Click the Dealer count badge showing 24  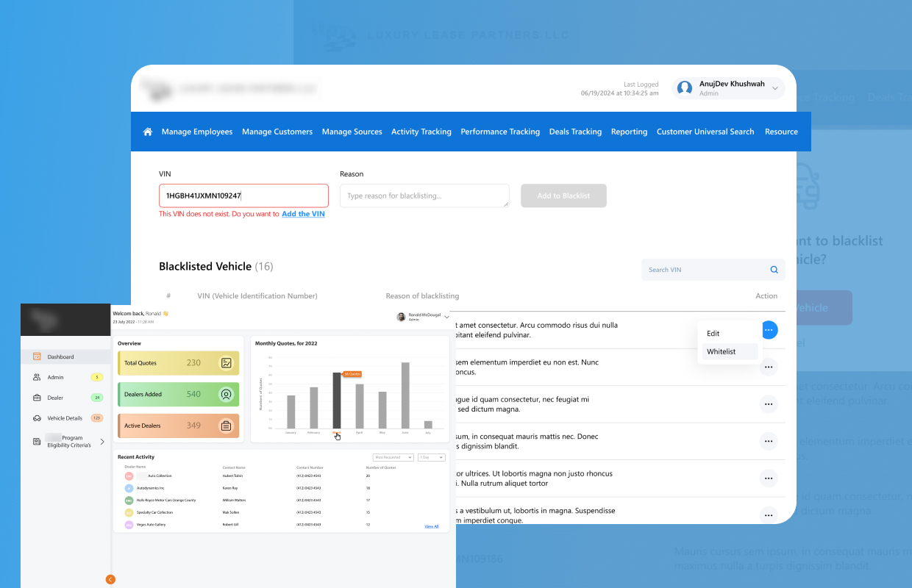(x=97, y=398)
